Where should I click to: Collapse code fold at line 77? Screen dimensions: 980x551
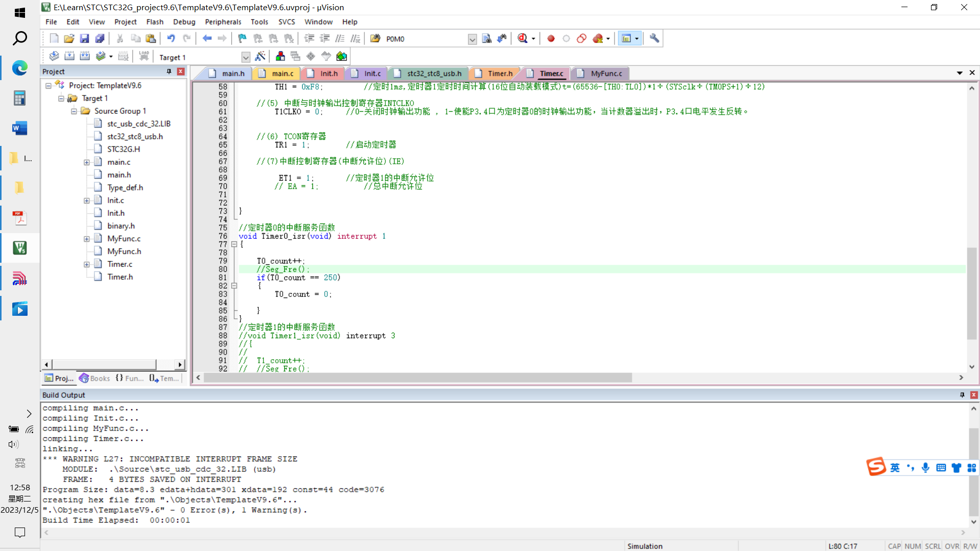(x=234, y=244)
